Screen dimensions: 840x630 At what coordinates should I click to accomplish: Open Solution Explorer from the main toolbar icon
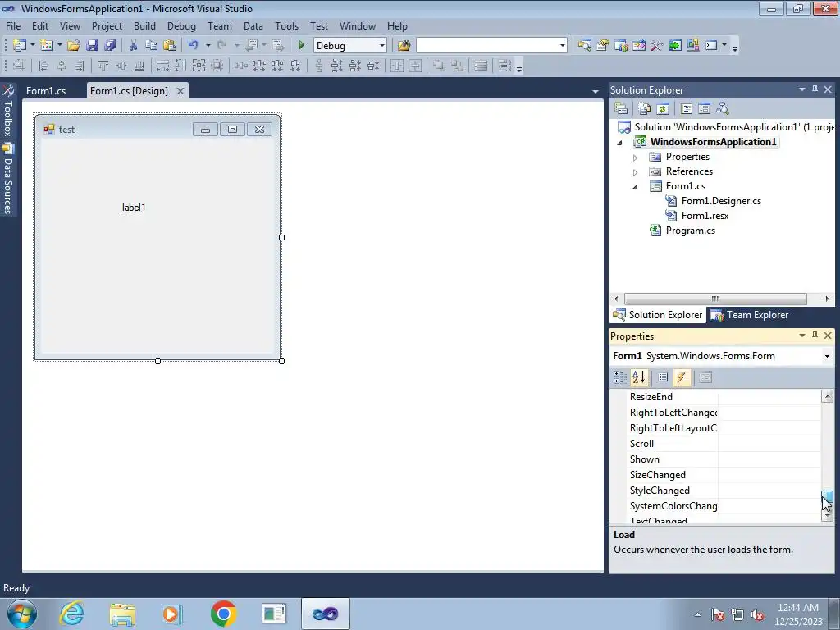click(584, 46)
